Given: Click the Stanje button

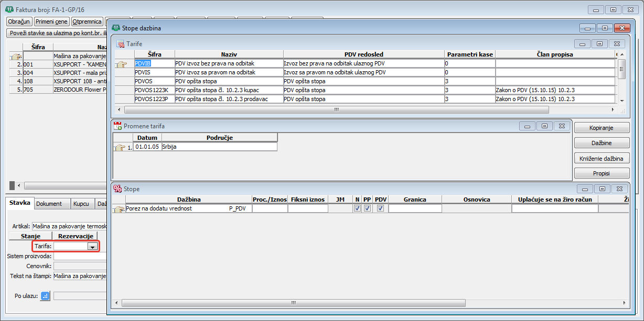Looking at the screenshot, I should tap(30, 236).
